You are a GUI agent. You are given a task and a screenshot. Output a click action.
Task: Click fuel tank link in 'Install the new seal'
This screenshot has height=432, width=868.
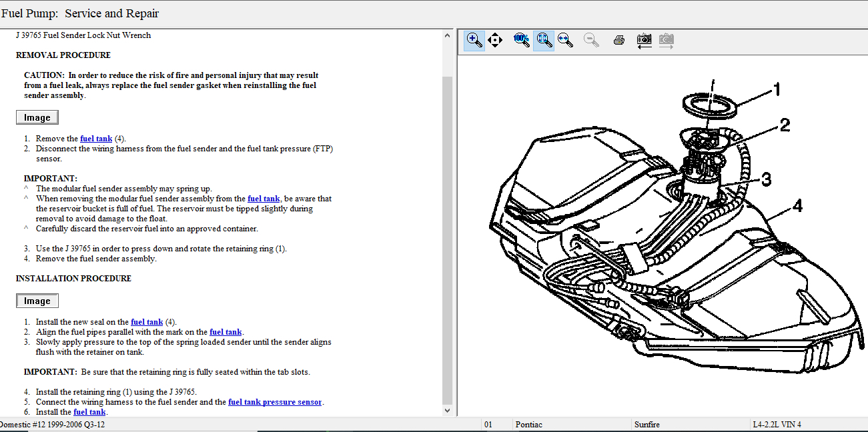147,322
